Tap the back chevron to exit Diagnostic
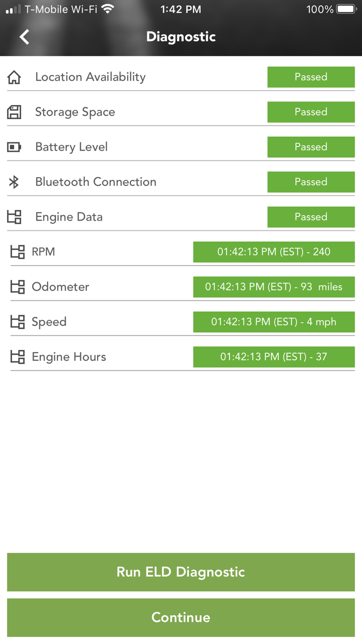 (x=24, y=37)
